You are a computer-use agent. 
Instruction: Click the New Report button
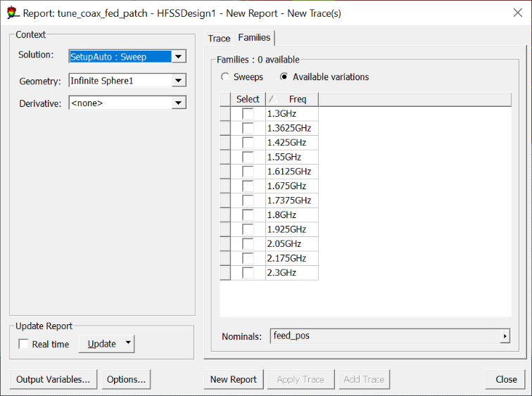(x=234, y=379)
